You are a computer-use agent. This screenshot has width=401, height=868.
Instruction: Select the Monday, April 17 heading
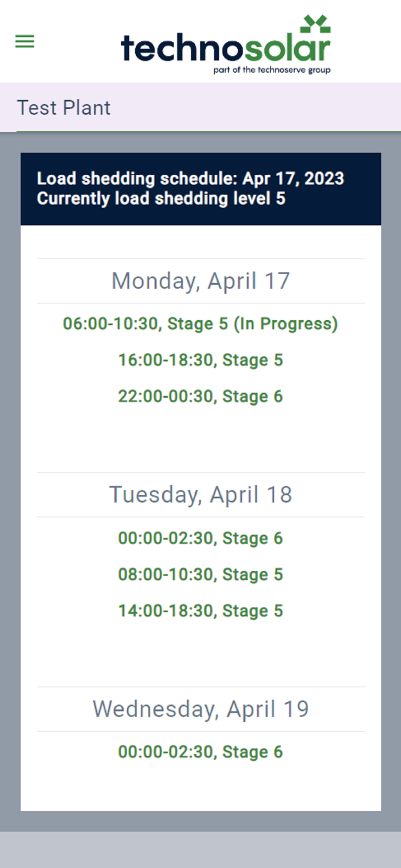(200, 281)
